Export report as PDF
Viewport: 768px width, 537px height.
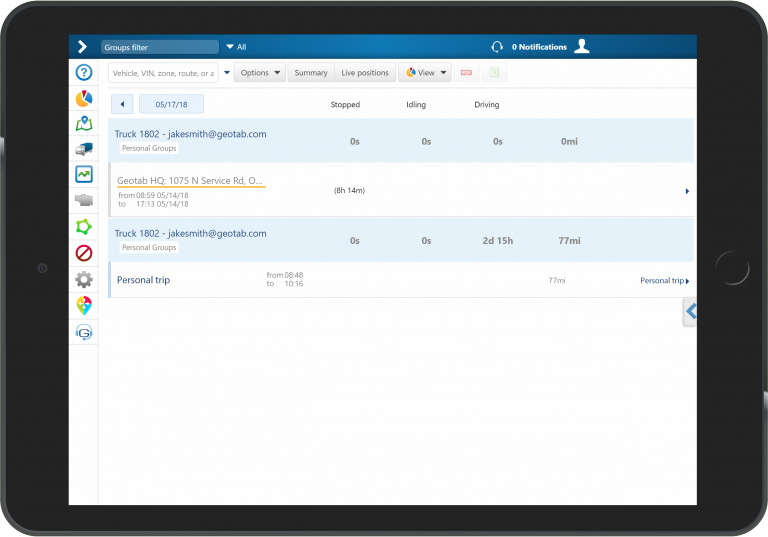click(466, 73)
